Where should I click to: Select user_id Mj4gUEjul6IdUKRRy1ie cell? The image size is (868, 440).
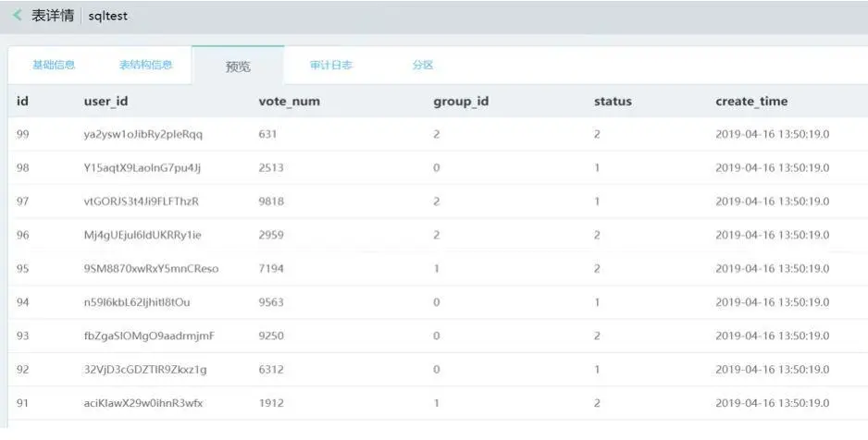pyautogui.click(x=143, y=235)
